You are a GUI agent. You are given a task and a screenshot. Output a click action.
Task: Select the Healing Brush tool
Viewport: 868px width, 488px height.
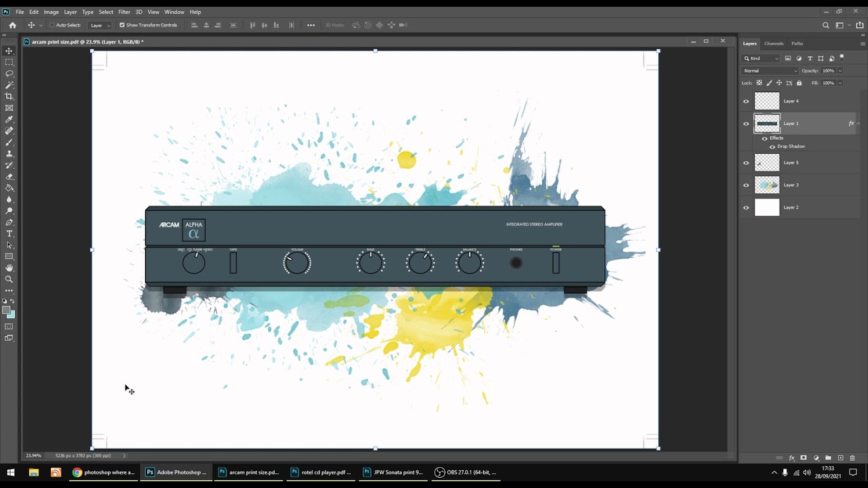pos(9,131)
